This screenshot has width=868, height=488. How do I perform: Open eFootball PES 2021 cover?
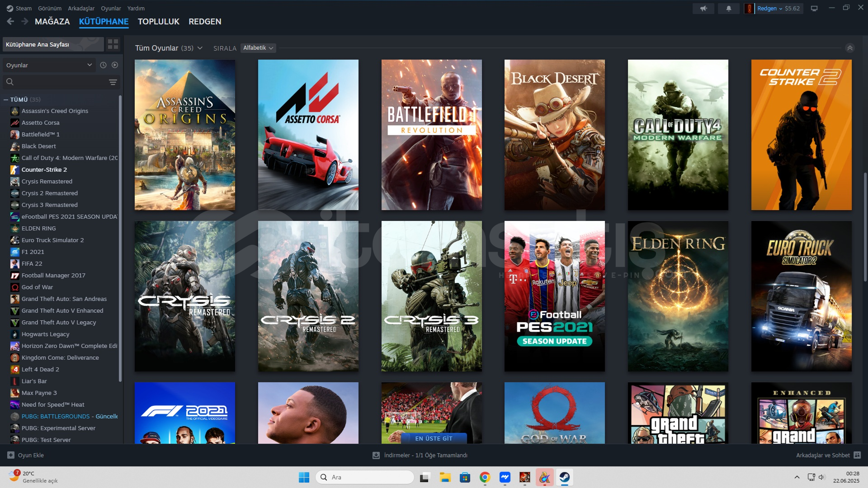[555, 296]
